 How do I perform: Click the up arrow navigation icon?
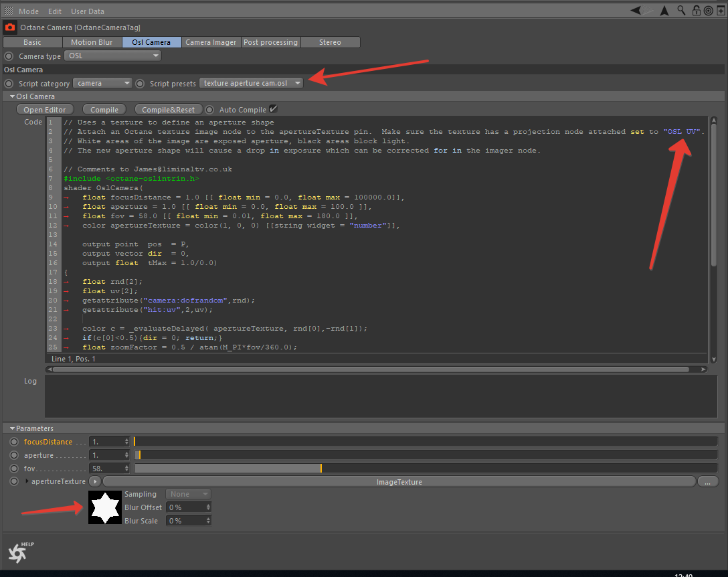click(x=664, y=11)
